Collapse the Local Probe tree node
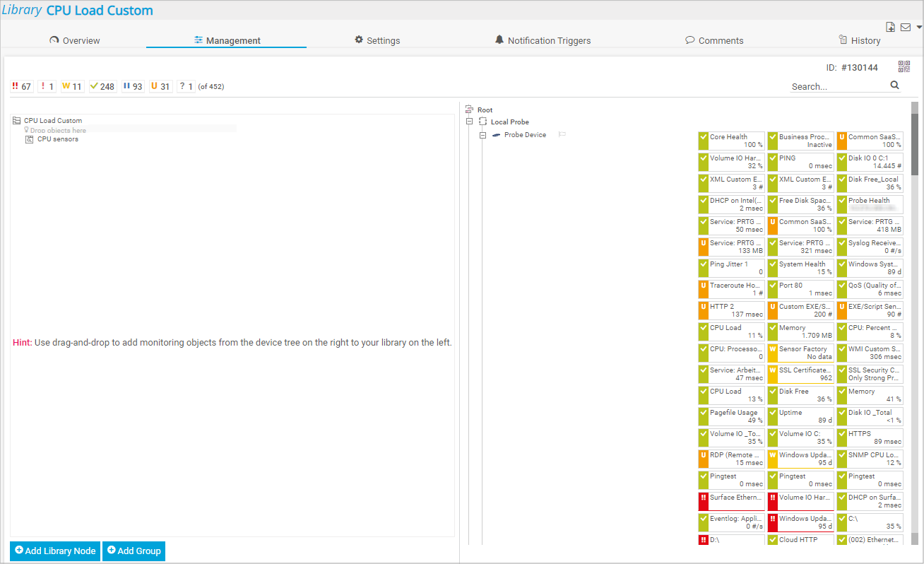Image resolution: width=924 pixels, height=564 pixels. tap(469, 122)
